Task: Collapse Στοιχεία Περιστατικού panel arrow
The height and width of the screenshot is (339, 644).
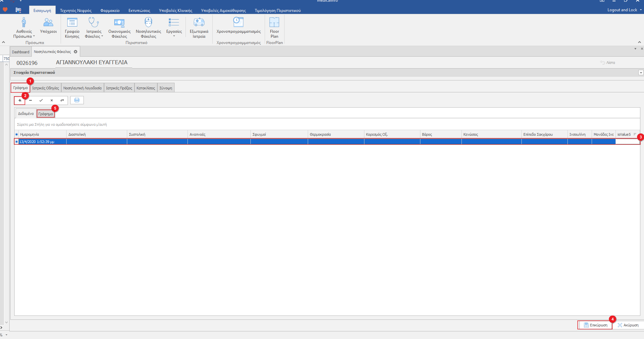Action: pos(641,73)
